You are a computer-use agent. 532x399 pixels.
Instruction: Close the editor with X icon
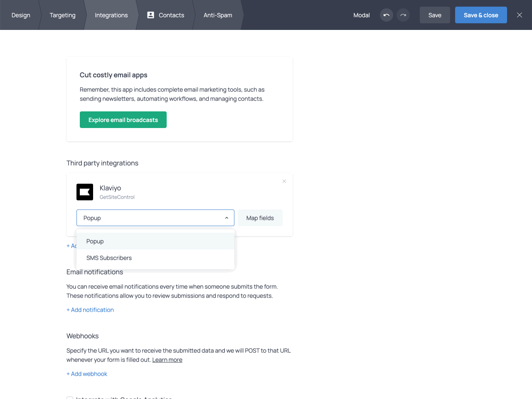[520, 15]
